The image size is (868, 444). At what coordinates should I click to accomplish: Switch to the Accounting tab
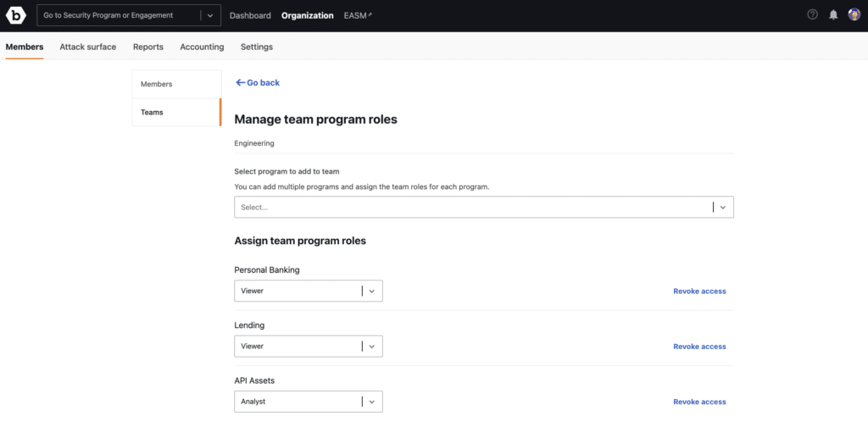202,47
